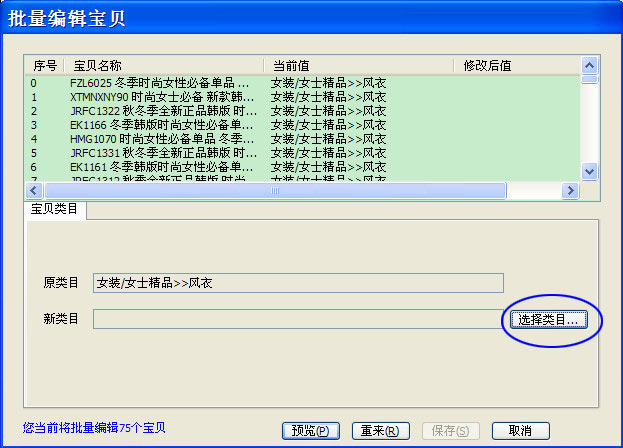
Task: Cancel the dialog with 取消
Action: coord(520,431)
